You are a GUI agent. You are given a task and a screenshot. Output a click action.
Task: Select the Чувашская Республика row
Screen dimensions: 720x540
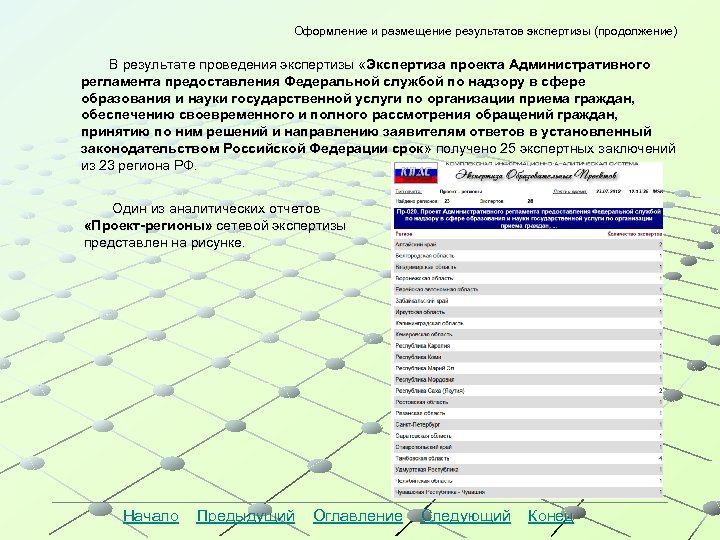pyautogui.click(x=529, y=492)
